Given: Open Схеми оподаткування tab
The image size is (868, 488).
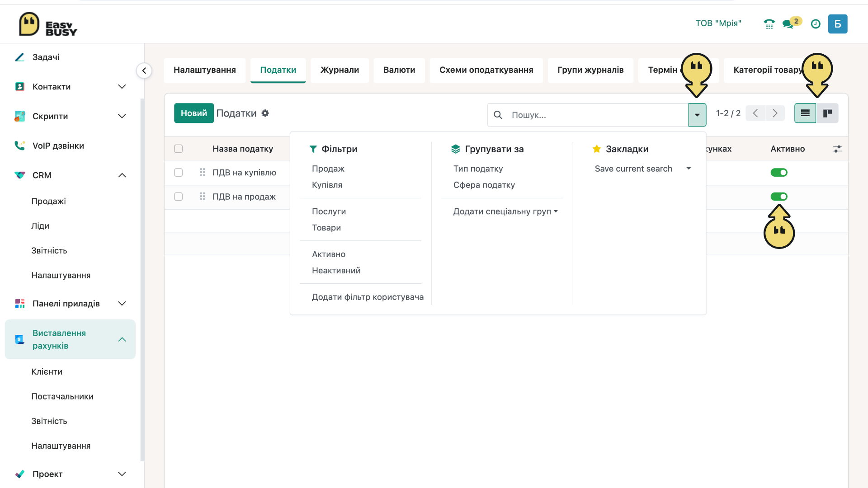Looking at the screenshot, I should 486,70.
